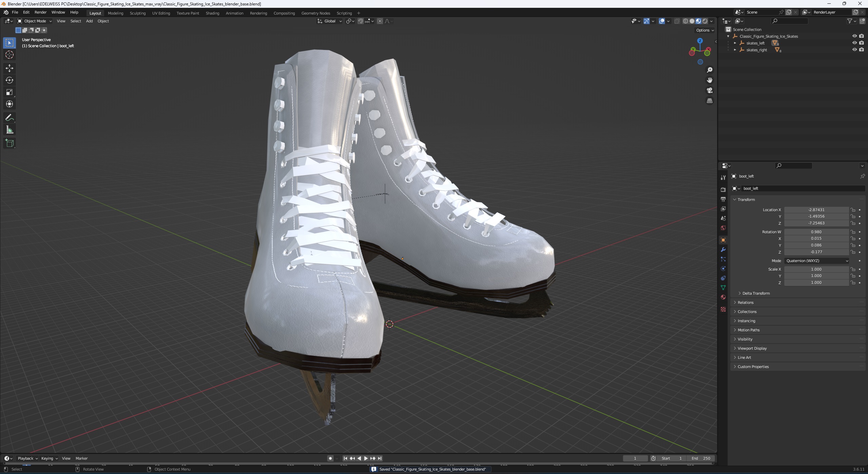
Task: Expand the Relations section in properties
Action: point(746,303)
